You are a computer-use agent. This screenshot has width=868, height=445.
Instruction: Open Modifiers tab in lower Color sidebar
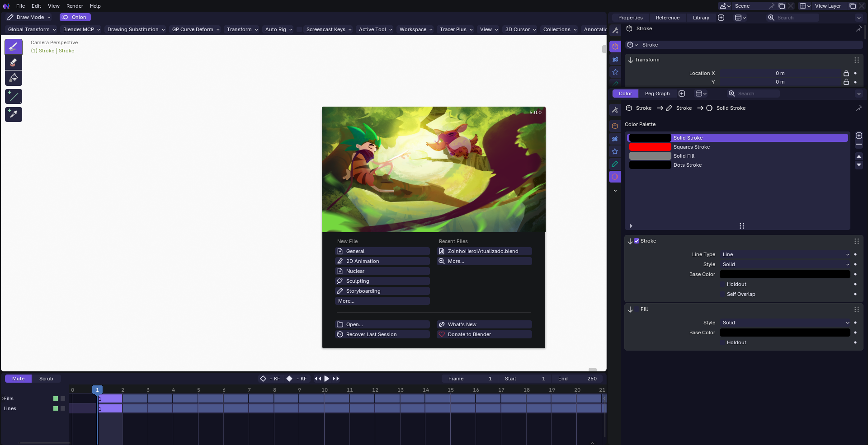[615, 139]
